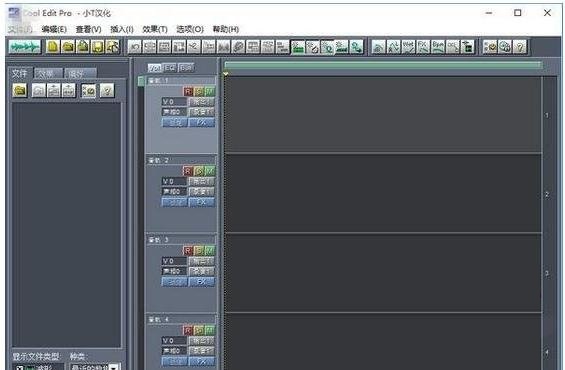Click track 1 record device button
The width and height of the screenshot is (565, 370).
pos(202,112)
